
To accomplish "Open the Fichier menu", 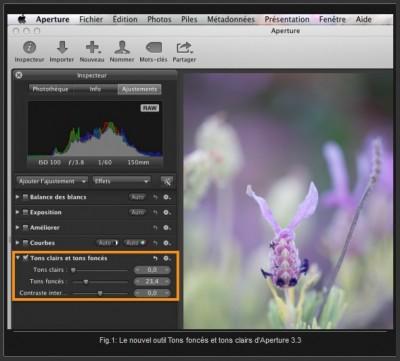I will pyautogui.click(x=91, y=19).
